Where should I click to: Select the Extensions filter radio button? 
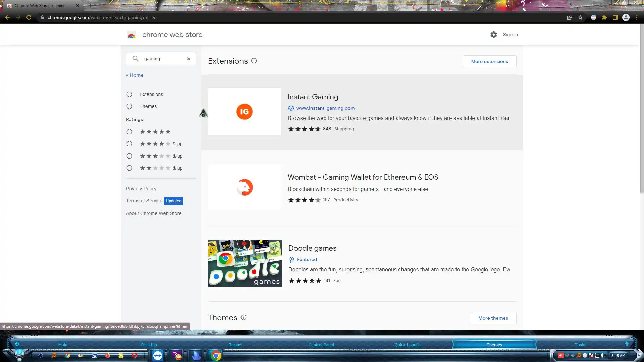pyautogui.click(x=129, y=94)
